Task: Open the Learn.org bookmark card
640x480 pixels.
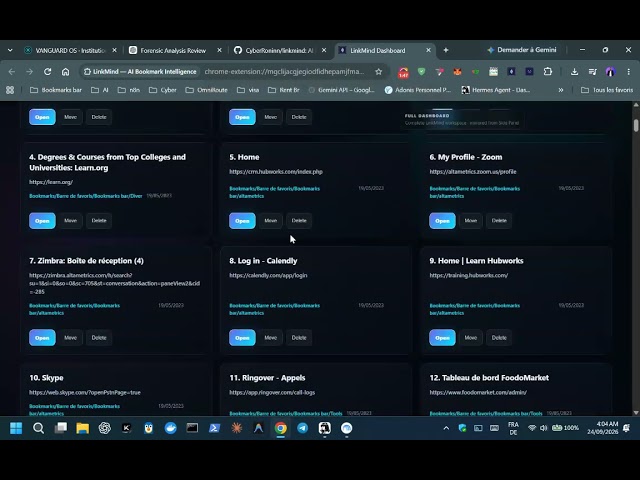Action: pos(42,221)
